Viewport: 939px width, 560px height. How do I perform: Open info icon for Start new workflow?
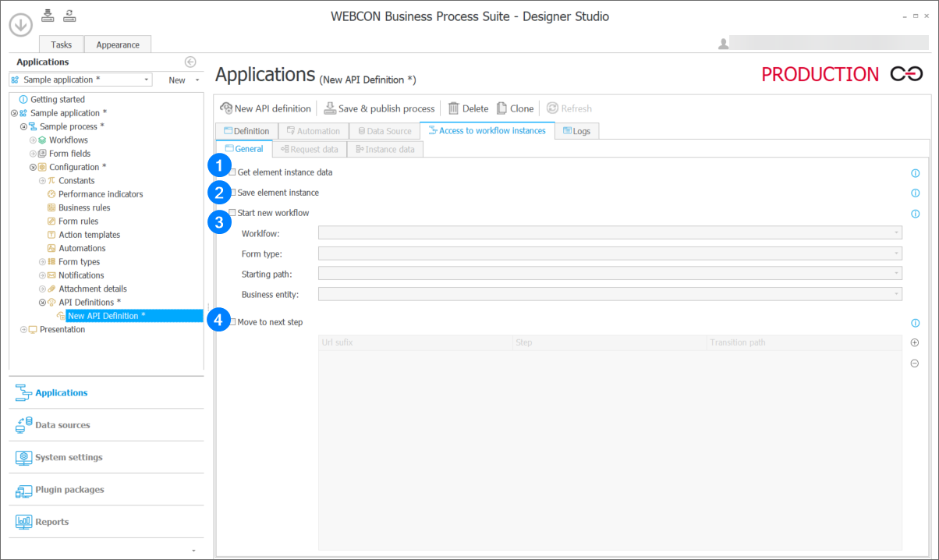click(915, 214)
